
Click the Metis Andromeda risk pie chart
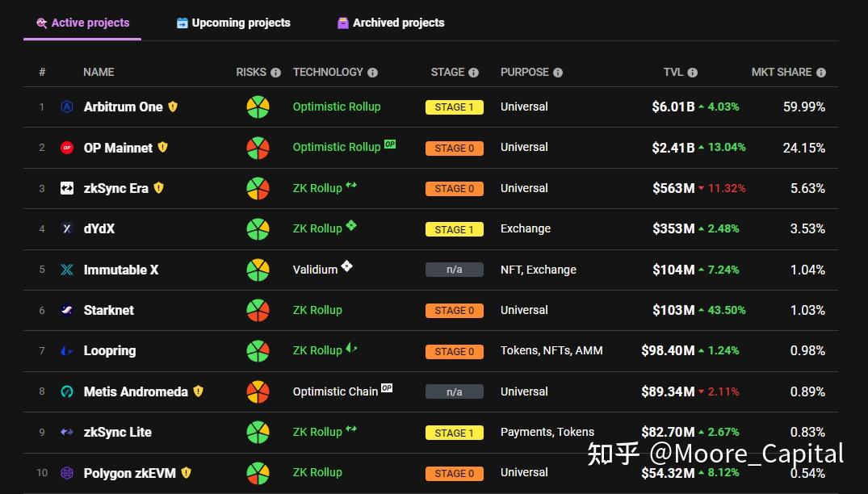pyautogui.click(x=258, y=391)
